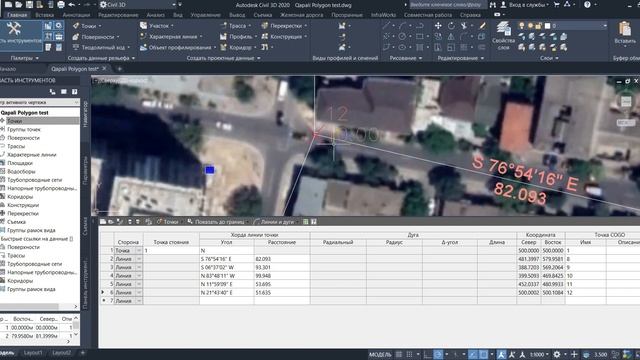Select the Move tool in Редактирование panel

point(438,26)
